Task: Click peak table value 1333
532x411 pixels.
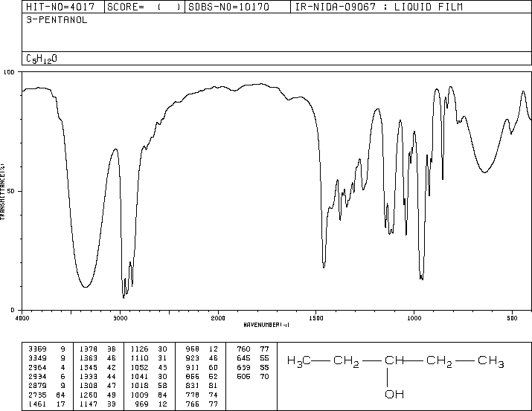Action: pyautogui.click(x=89, y=376)
